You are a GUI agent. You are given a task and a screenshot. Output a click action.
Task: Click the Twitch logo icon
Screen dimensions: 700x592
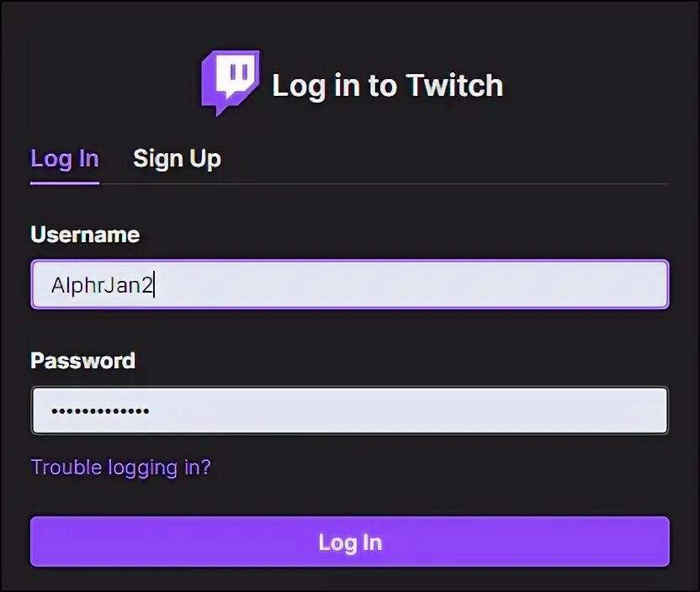230,82
